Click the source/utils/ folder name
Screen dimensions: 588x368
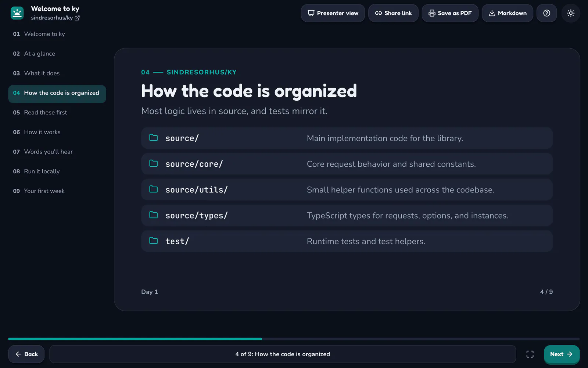click(197, 190)
